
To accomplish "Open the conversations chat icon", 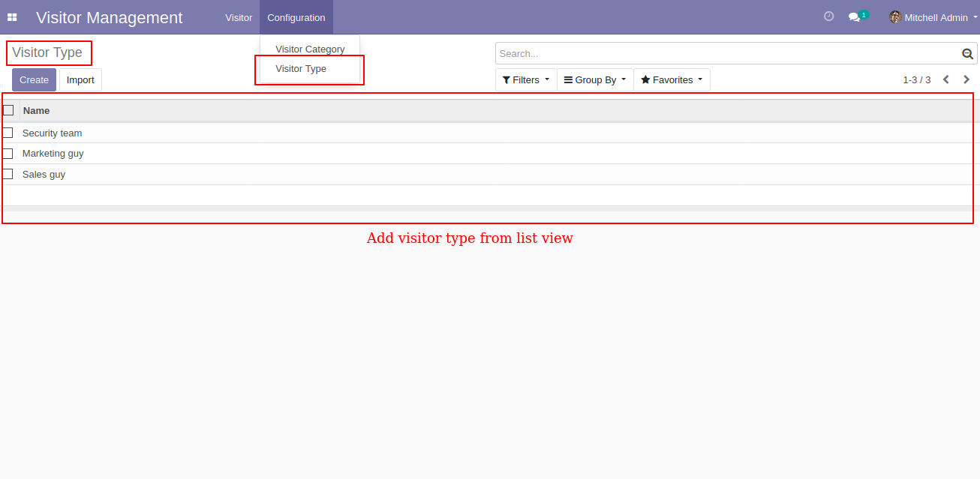I will 858,16.
